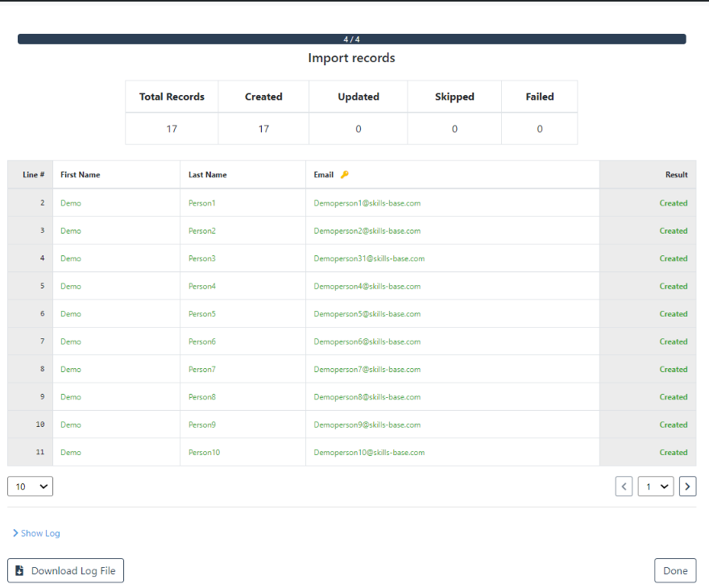The width and height of the screenshot is (709, 588).
Task: Click the 4 / 4 progress bar
Action: 351,39
